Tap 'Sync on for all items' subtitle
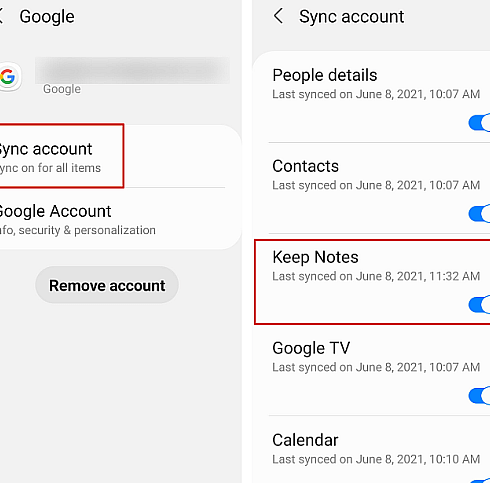Viewport: 490px width, 483px height. coord(50,168)
